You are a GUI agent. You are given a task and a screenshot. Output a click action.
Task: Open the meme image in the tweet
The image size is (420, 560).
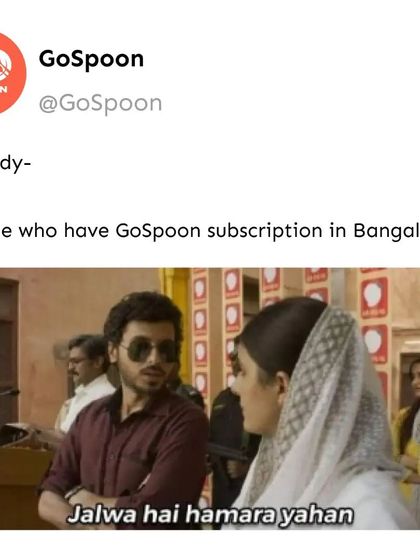pyautogui.click(x=210, y=398)
